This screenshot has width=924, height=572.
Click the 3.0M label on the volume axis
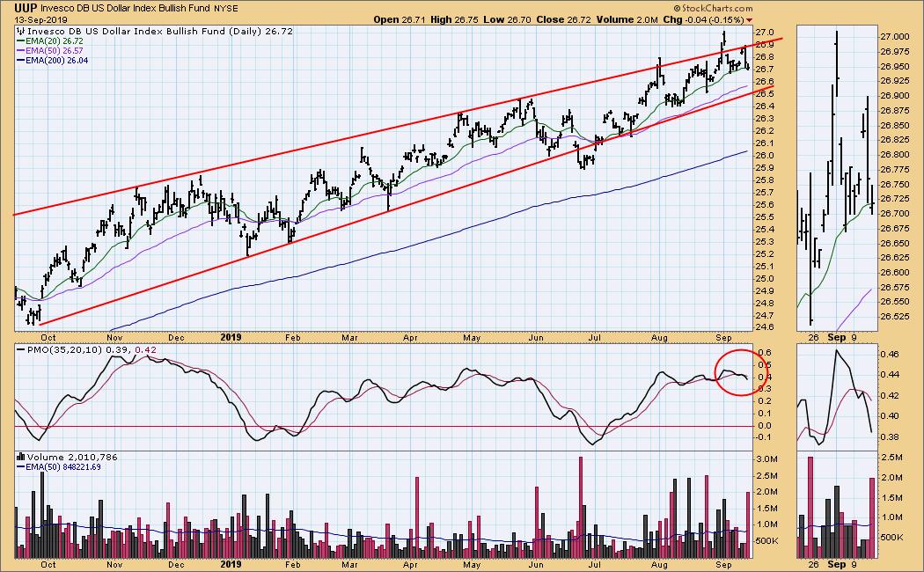click(x=766, y=458)
